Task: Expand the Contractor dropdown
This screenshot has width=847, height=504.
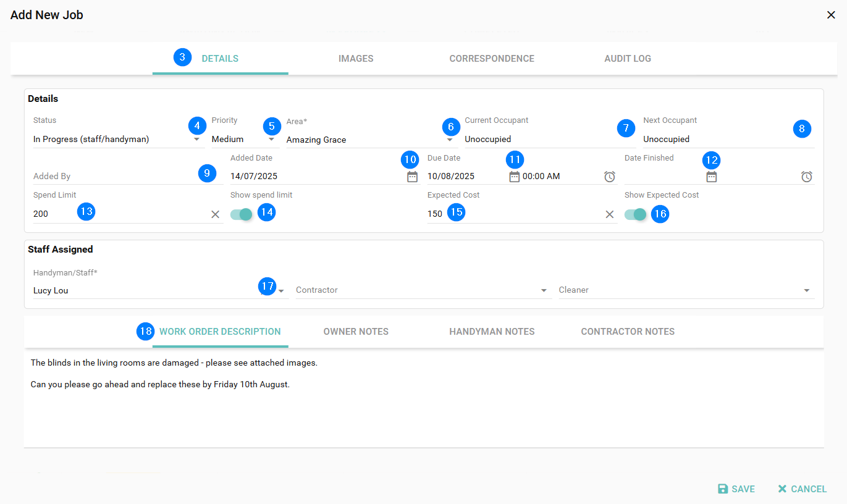Action: tap(544, 290)
